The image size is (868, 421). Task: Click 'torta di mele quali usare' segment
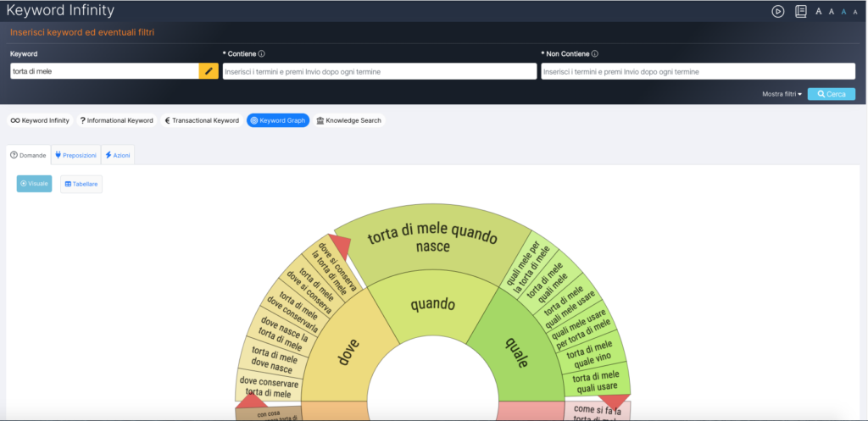596,383
